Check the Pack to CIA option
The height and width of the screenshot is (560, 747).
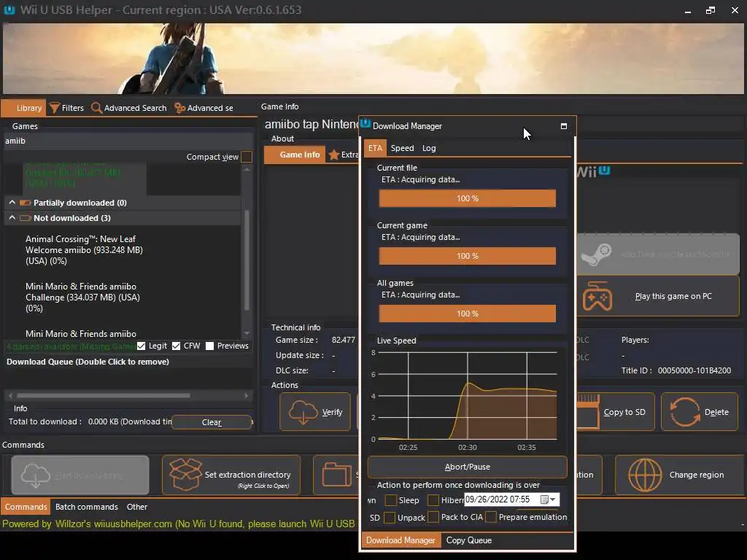(433, 517)
